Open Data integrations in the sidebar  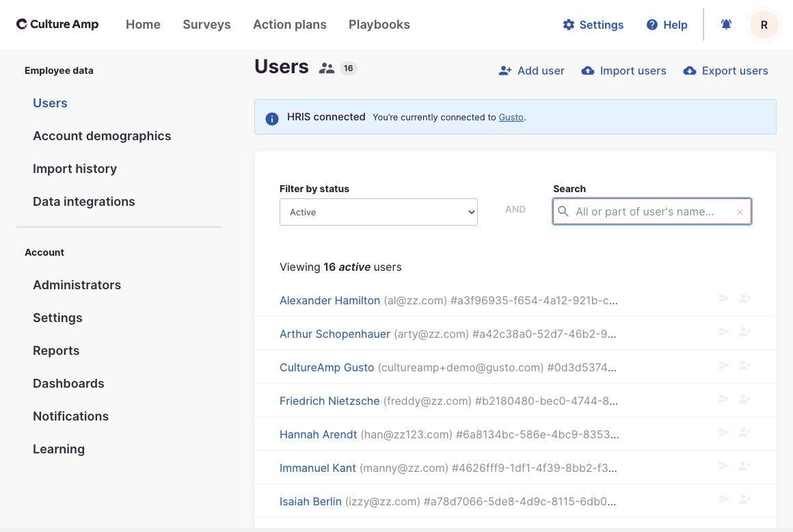(x=84, y=202)
